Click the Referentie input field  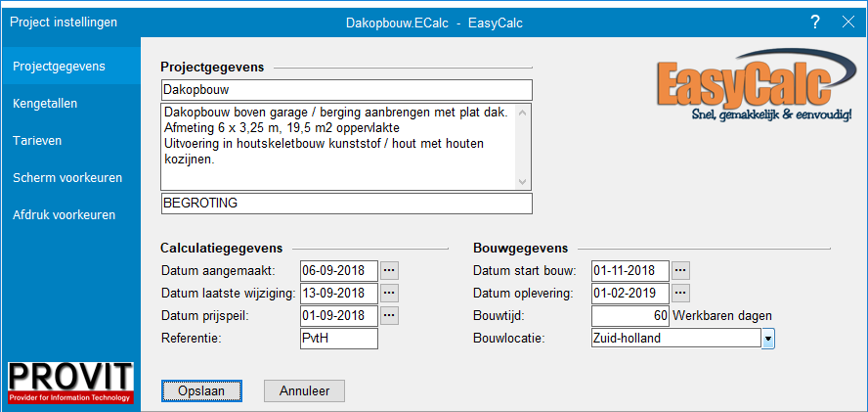[338, 339]
